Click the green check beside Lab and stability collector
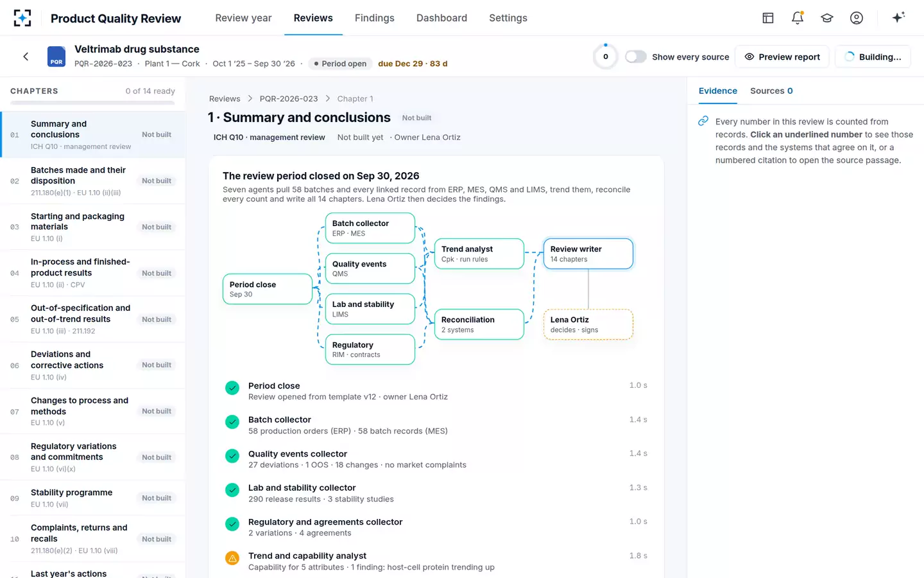Screen dimensions: 924x578 click(x=232, y=489)
